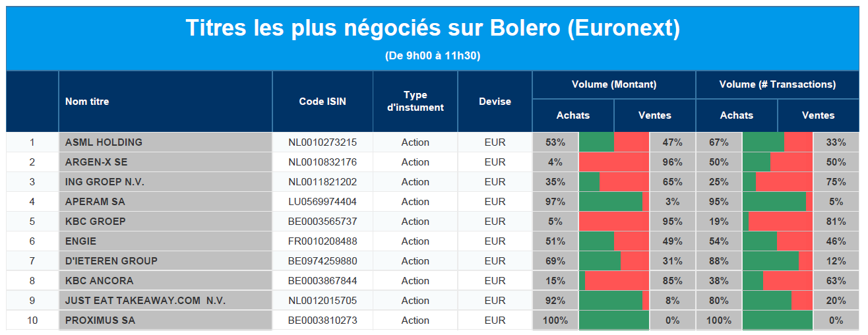Click the ENGIE title name
Image resolution: width=868 pixels, height=335 pixels.
(80, 241)
